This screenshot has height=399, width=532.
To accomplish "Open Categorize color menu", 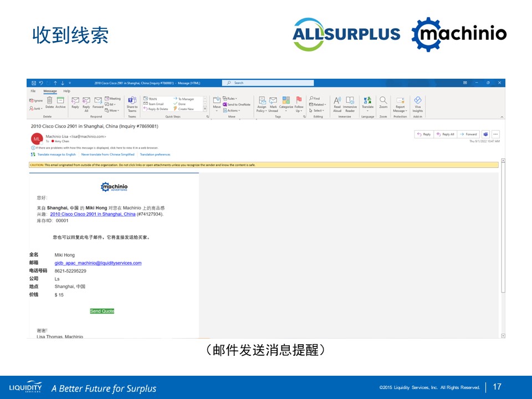I will (286, 104).
